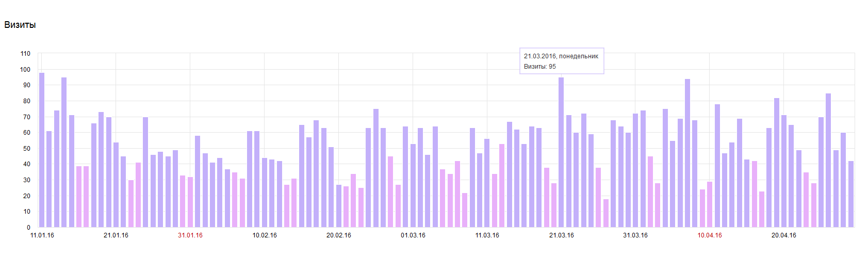Image resolution: width=868 pixels, height=272 pixels.
Task: Click the bar above the 21.01.16 label
Action: pyautogui.click(x=116, y=185)
